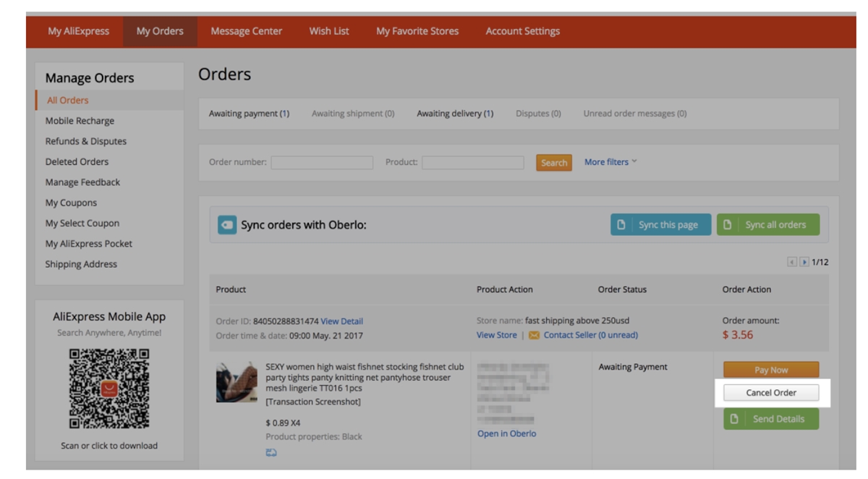
Task: Filter by Awaiting shipment (0)
Action: tap(353, 114)
